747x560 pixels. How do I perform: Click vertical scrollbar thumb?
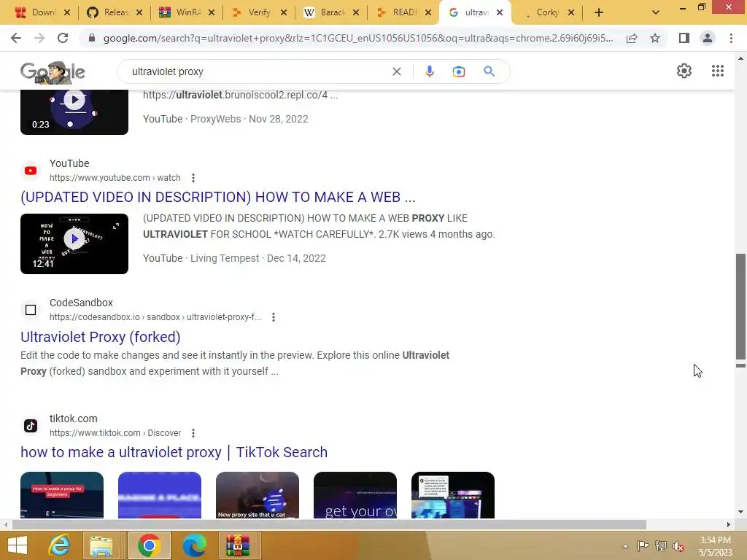coord(740,307)
